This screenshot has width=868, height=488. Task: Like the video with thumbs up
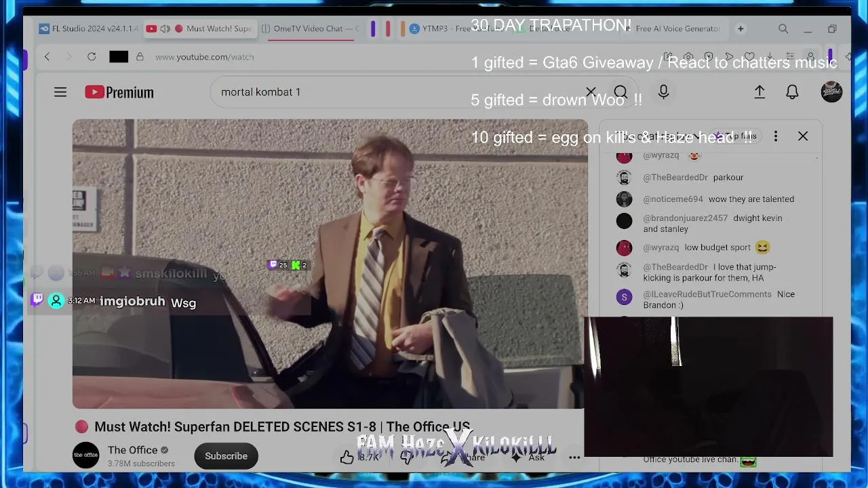pyautogui.click(x=347, y=457)
